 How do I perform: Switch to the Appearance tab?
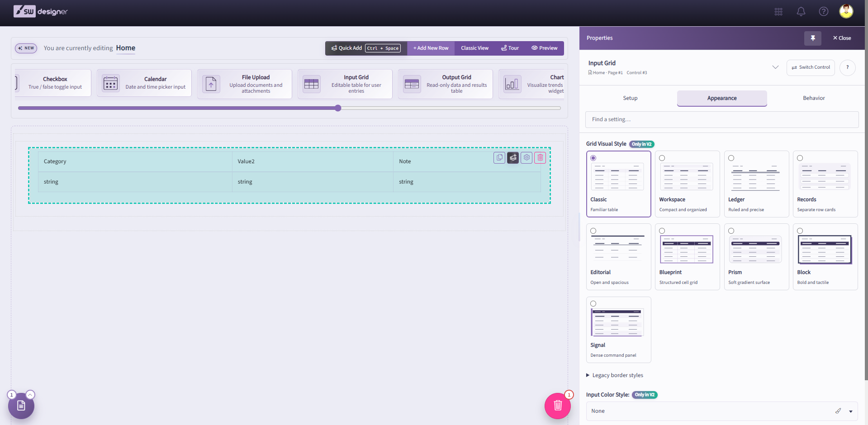tap(722, 98)
